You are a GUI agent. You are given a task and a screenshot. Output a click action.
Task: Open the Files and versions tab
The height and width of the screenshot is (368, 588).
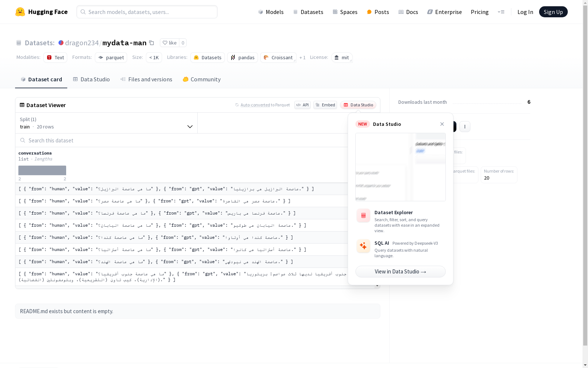click(146, 79)
